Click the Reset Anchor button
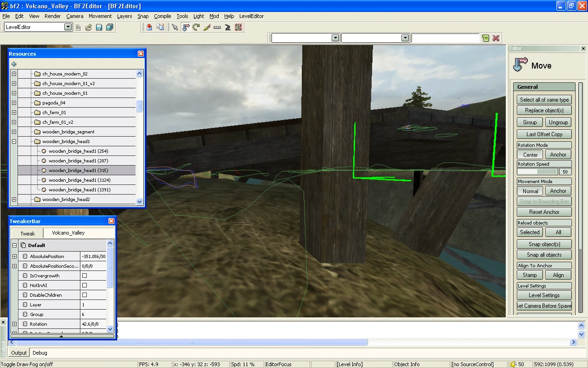 544,212
